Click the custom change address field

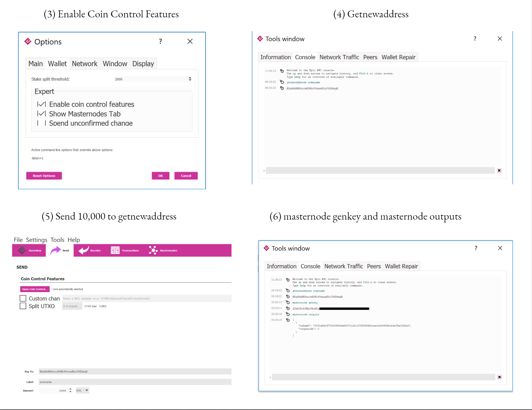click(147, 298)
